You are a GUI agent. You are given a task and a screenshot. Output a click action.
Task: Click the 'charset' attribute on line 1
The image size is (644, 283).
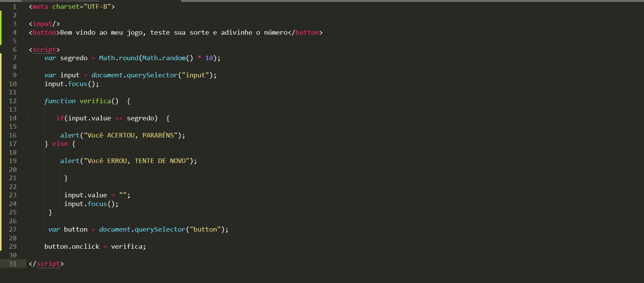click(66, 6)
